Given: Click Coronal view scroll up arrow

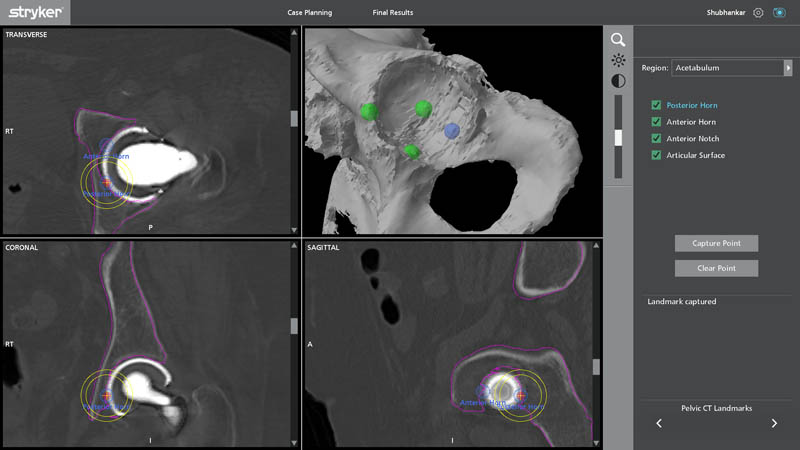Looking at the screenshot, I should pyautogui.click(x=294, y=246).
